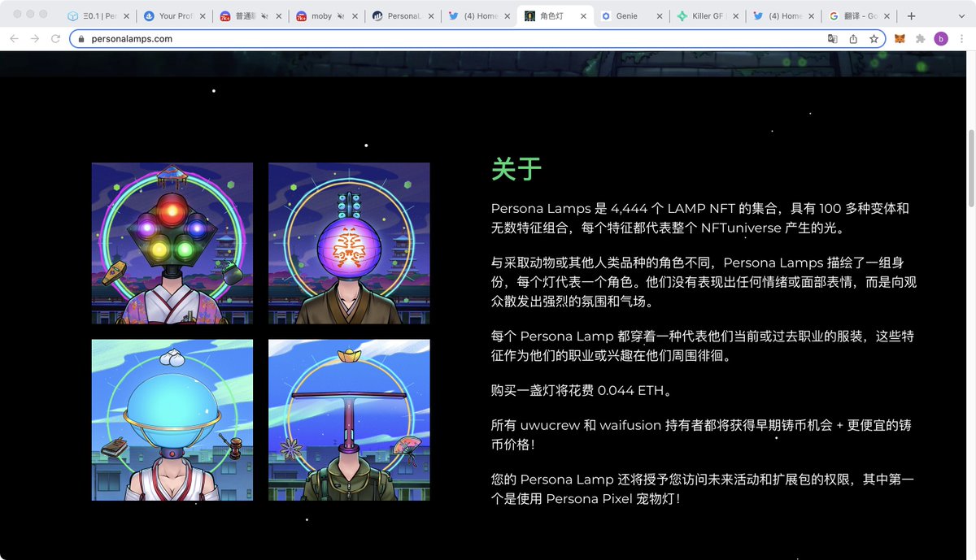Screen dimensions: 976x560
Task: Switch to the Your Prof tab
Action: (x=170, y=15)
